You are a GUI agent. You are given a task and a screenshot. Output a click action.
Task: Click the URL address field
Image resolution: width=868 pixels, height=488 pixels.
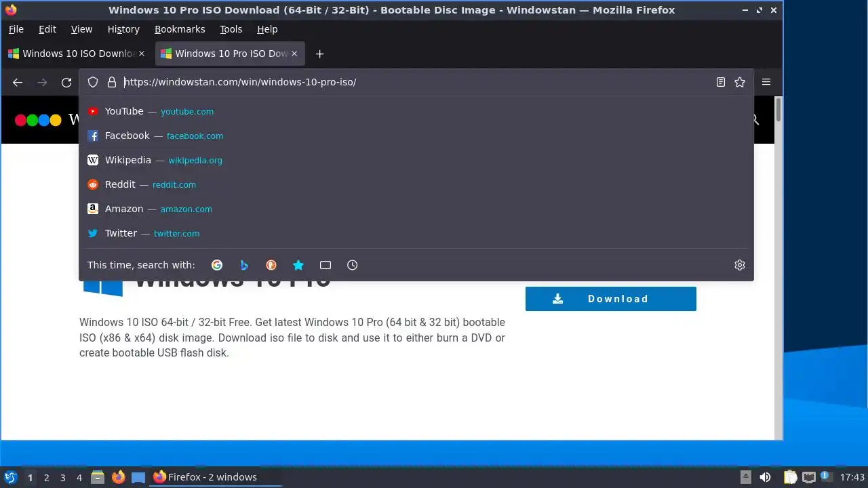click(x=415, y=82)
